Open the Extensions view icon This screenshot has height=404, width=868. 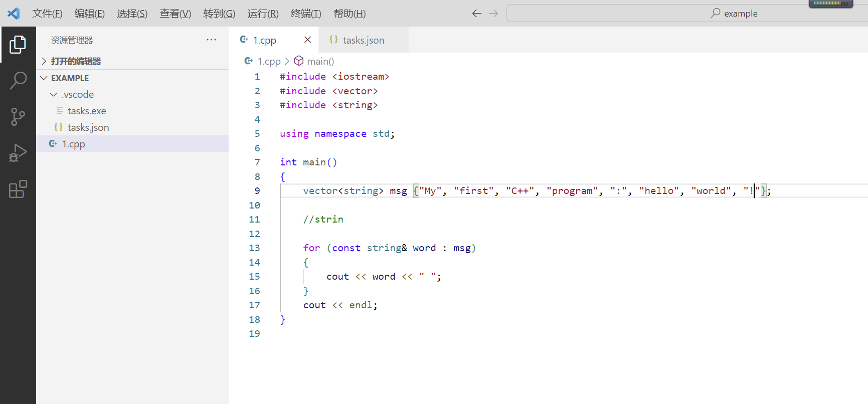tap(18, 189)
